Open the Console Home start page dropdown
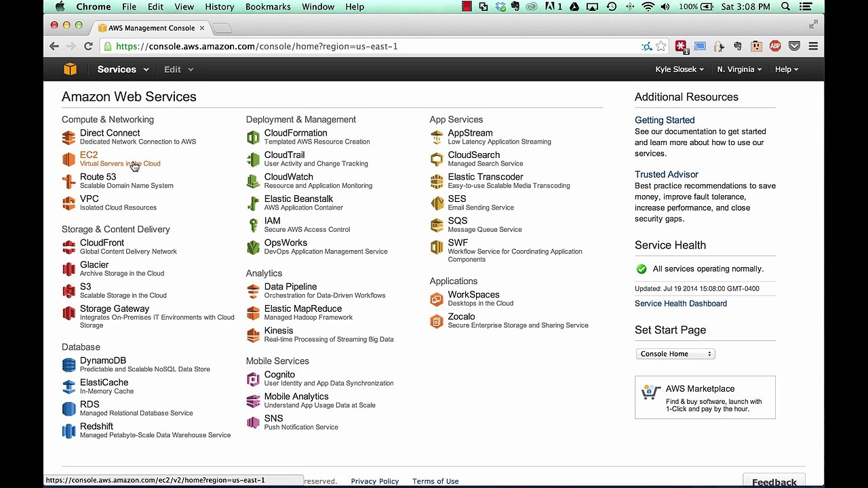Viewport: 868px width, 488px height. pyautogui.click(x=675, y=354)
